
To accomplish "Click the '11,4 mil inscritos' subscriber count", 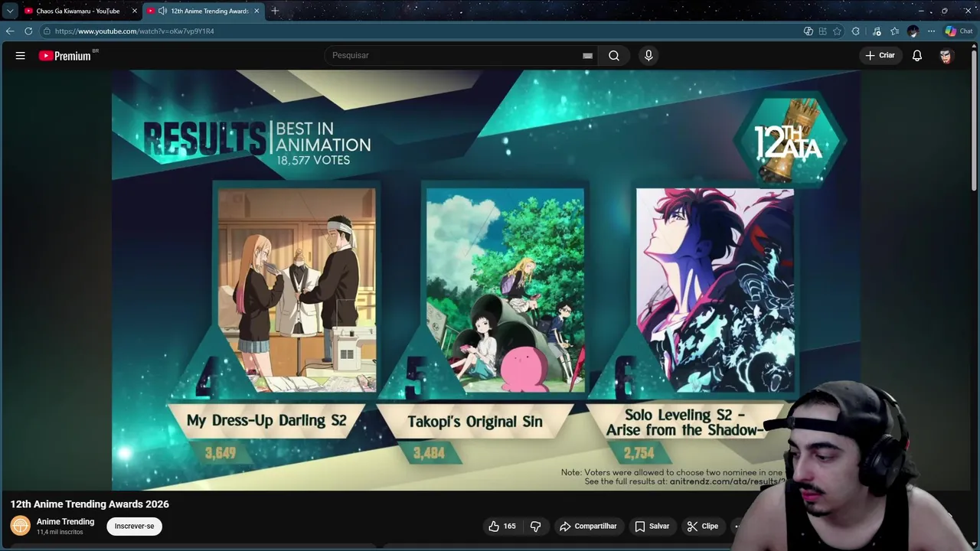I will coord(60,532).
